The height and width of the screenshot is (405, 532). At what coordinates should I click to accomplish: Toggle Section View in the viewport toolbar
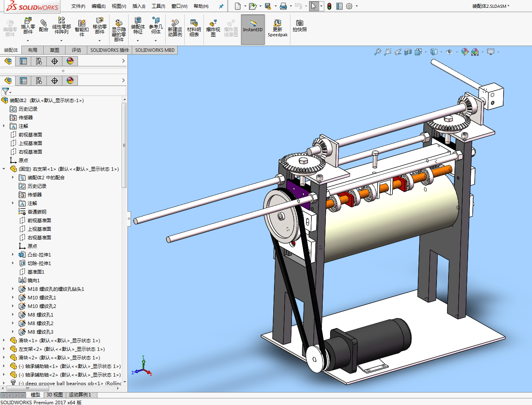pyautogui.click(x=408, y=52)
